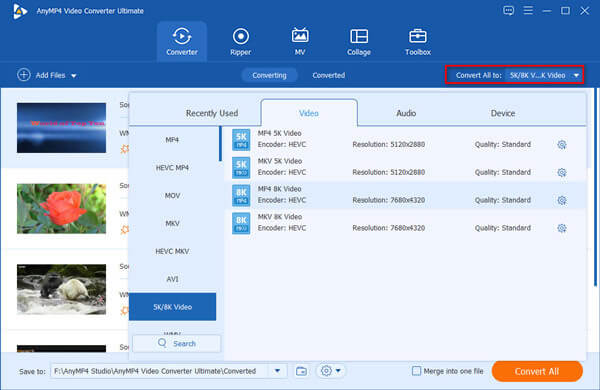The width and height of the screenshot is (600, 390).
Task: Open the Toolbox module
Action: click(x=418, y=41)
